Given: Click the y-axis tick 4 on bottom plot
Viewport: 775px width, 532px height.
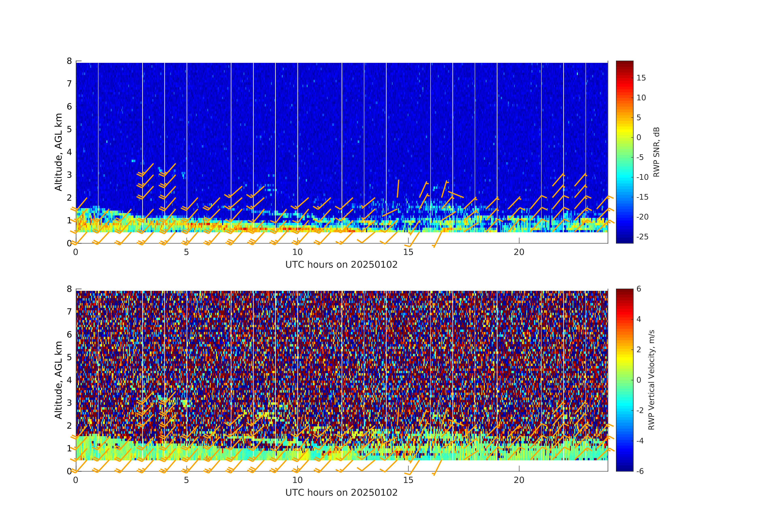Looking at the screenshot, I should coord(69,380).
